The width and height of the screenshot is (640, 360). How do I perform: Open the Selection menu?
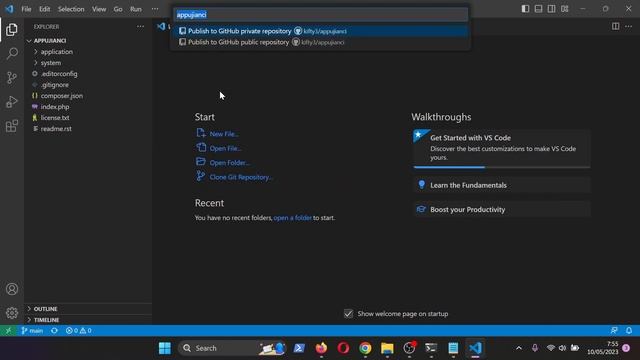point(71,9)
